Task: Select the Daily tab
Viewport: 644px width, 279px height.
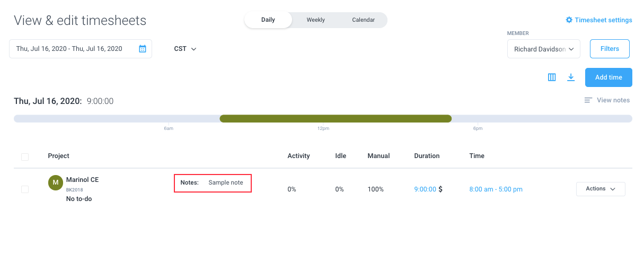Action: [x=268, y=20]
